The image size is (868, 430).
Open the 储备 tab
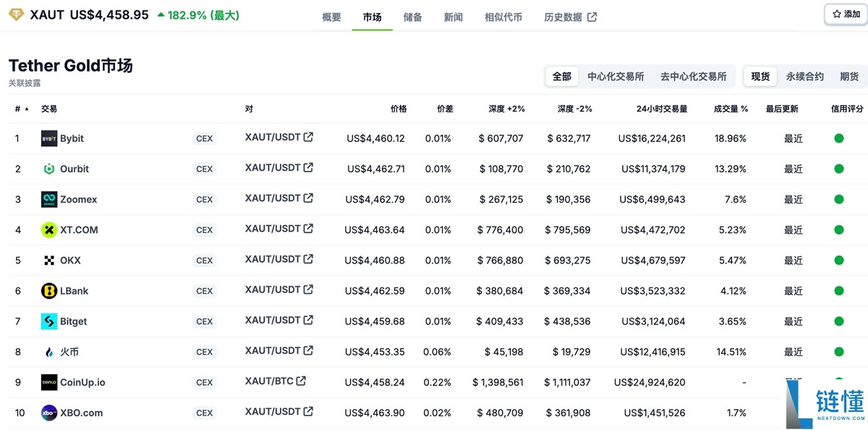tap(413, 17)
